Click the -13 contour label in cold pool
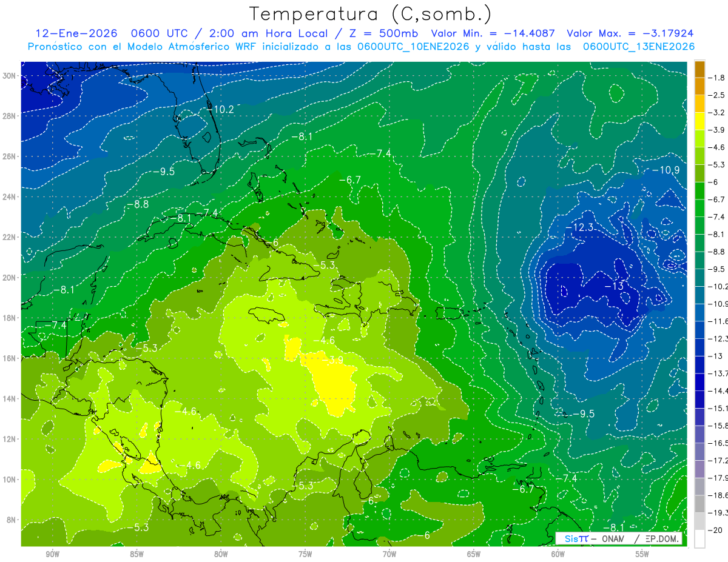This screenshot has width=728, height=562. tap(614, 286)
